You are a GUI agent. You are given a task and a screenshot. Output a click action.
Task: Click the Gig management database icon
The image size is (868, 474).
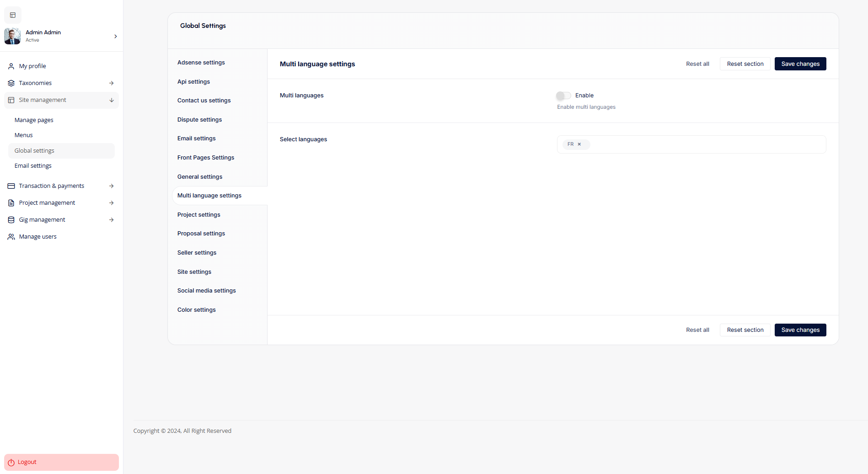tap(11, 220)
